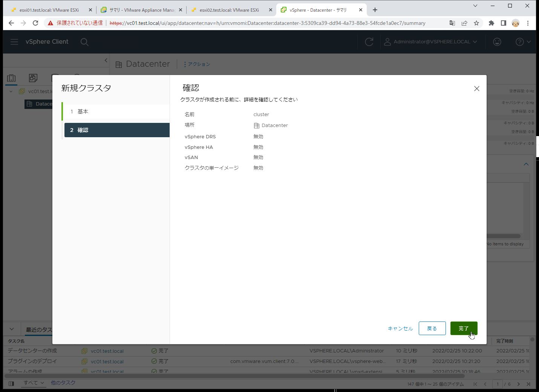Go to next tasks page

519,384
